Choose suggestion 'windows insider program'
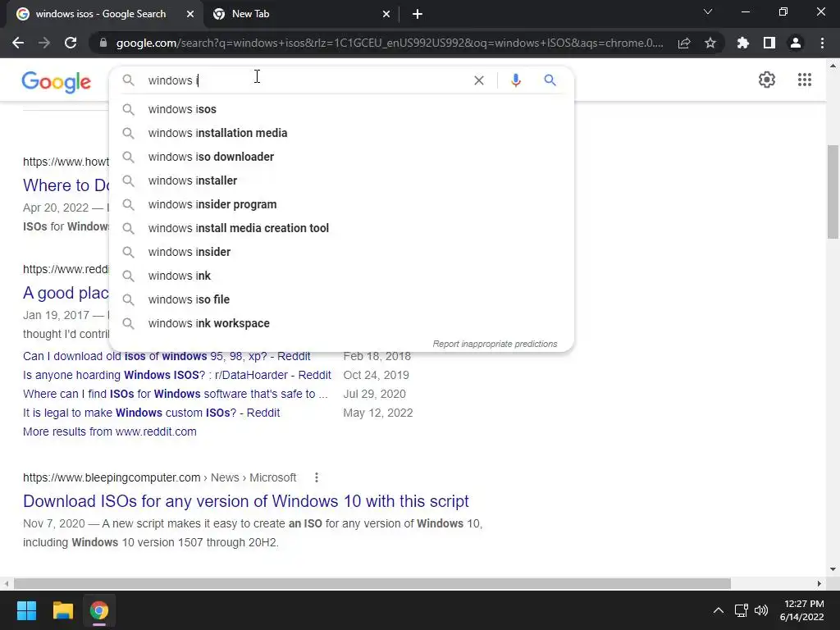The image size is (840, 630). pos(342,204)
